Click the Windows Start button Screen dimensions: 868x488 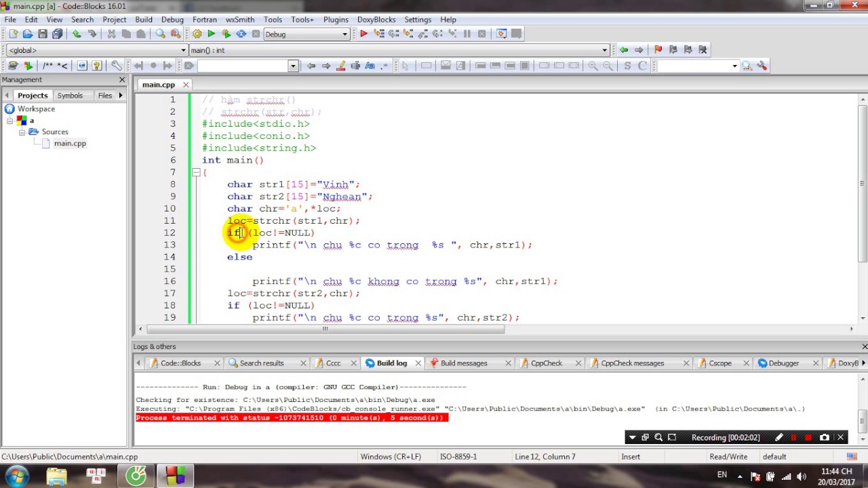click(17, 476)
